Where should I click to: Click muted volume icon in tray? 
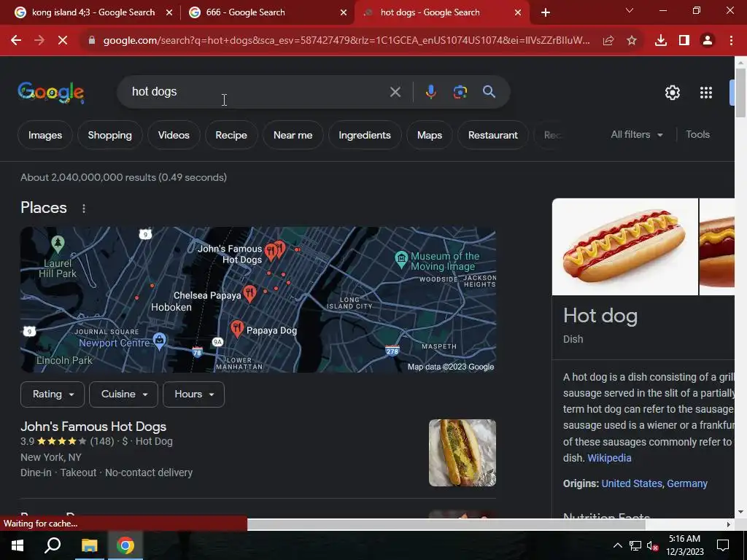point(653,546)
